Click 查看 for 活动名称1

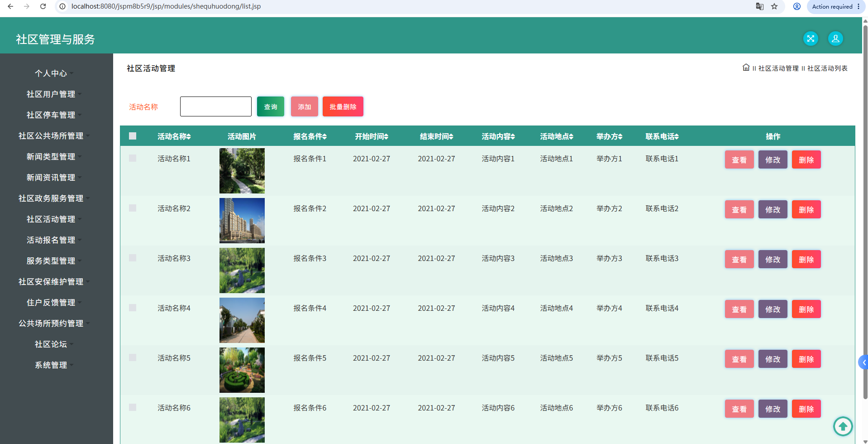pyautogui.click(x=739, y=159)
